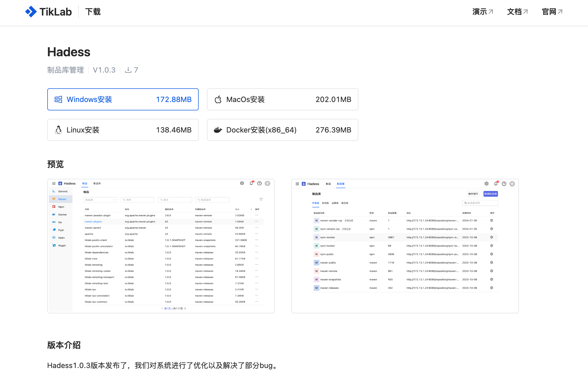Switch to the 本地库 tab
Image resolution: width=588 pixels, height=378 pixels.
click(x=326, y=203)
